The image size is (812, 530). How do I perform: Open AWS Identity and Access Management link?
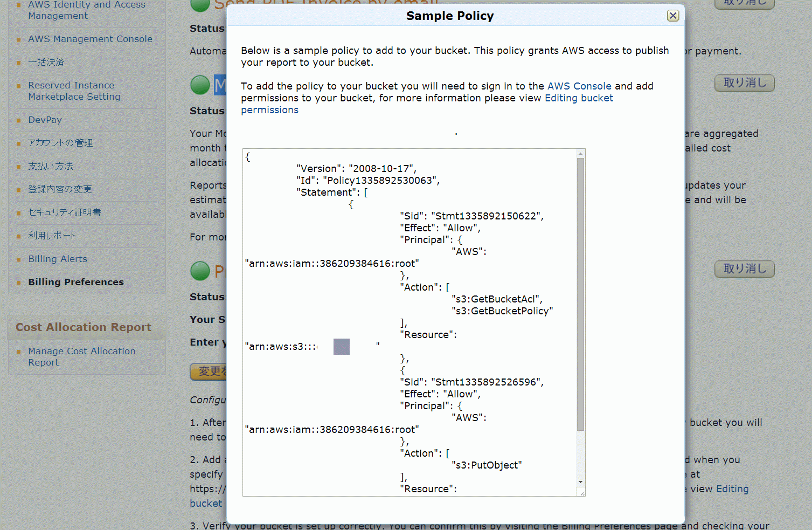coord(87,10)
